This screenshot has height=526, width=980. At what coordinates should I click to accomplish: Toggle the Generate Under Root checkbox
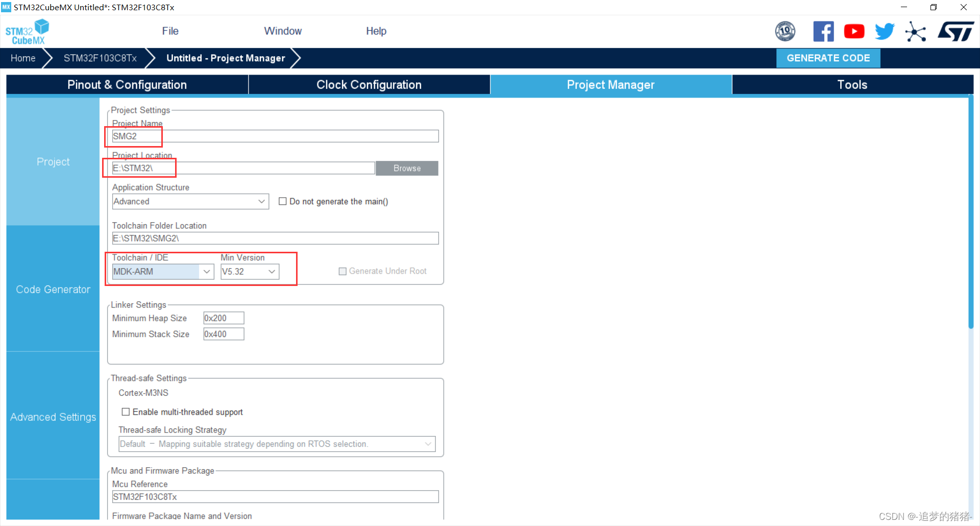point(342,271)
